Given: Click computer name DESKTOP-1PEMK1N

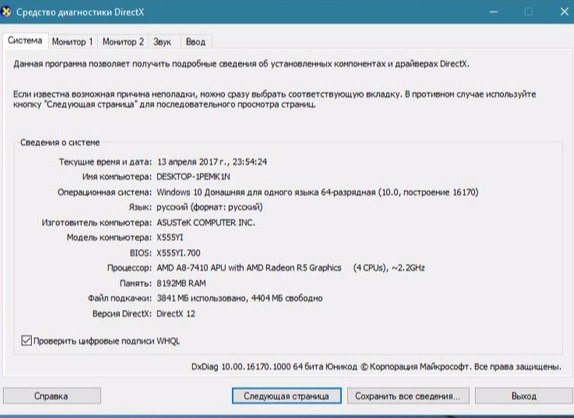Looking at the screenshot, I should click(193, 177).
